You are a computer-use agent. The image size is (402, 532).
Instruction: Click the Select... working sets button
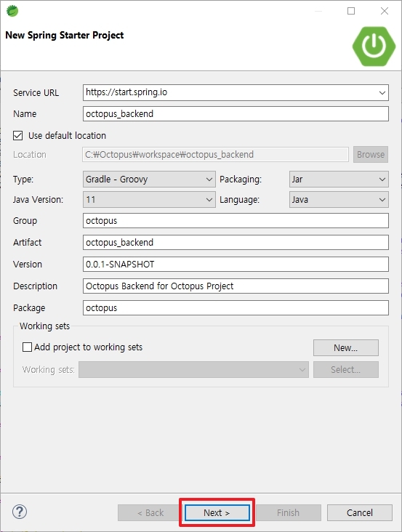(x=346, y=369)
